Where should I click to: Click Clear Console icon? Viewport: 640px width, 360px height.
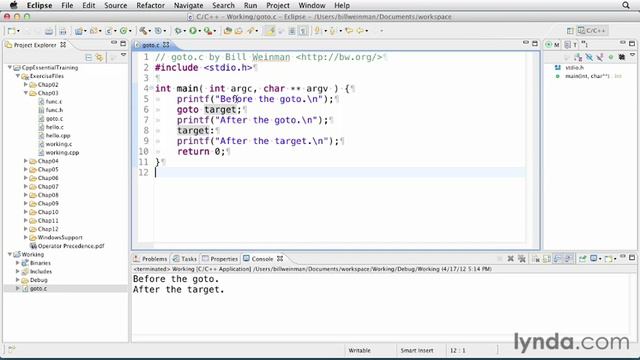pyautogui.click(x=536, y=259)
